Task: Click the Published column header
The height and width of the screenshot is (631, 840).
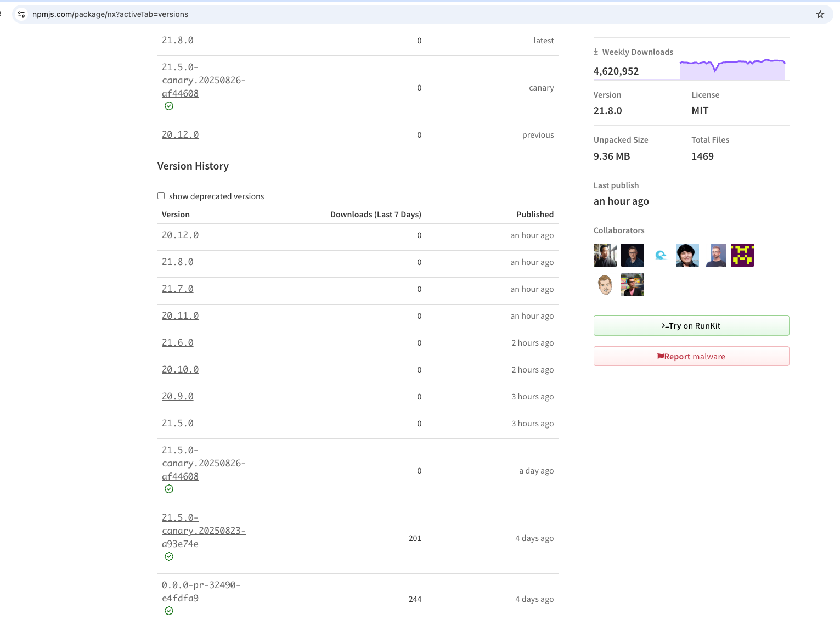Action: pos(535,215)
